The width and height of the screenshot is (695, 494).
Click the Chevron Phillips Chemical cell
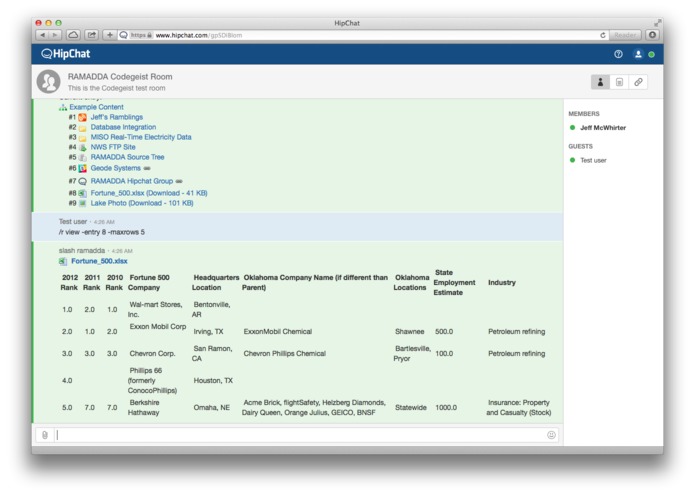(x=285, y=354)
